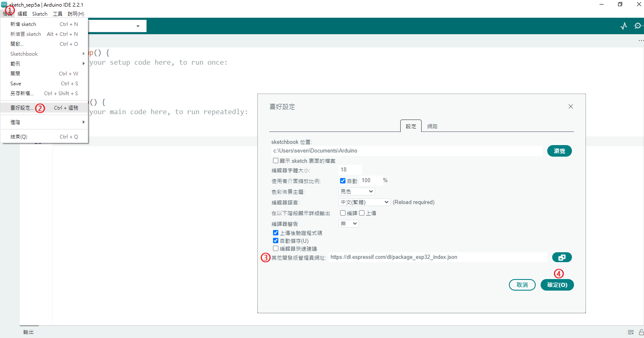Choose 另存新檔... menu item

44,93
